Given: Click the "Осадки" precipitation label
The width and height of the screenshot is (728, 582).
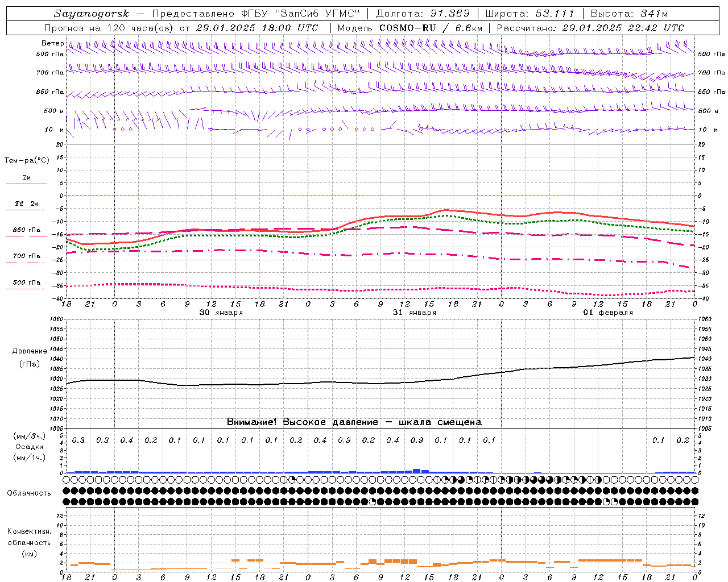Looking at the screenshot, I should pyautogui.click(x=30, y=447).
